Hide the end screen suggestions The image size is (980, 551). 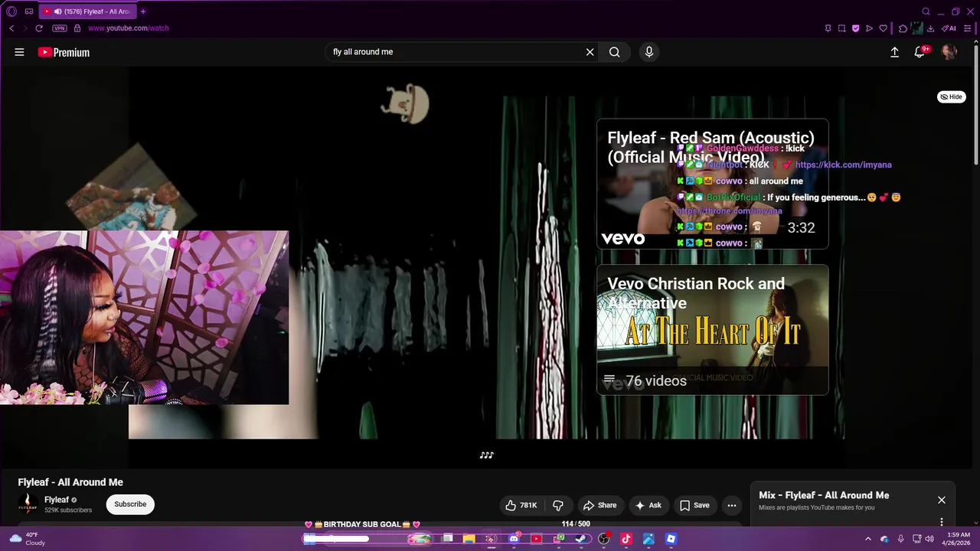click(952, 96)
